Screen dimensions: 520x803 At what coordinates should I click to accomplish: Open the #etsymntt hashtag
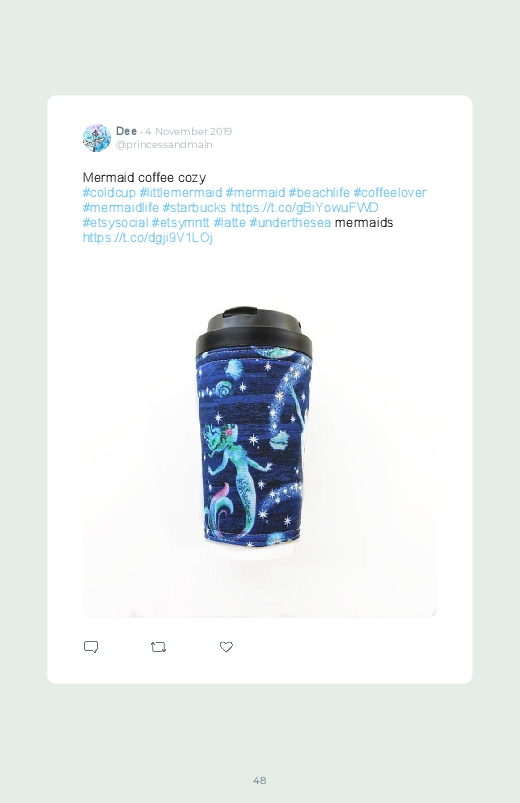pos(180,223)
